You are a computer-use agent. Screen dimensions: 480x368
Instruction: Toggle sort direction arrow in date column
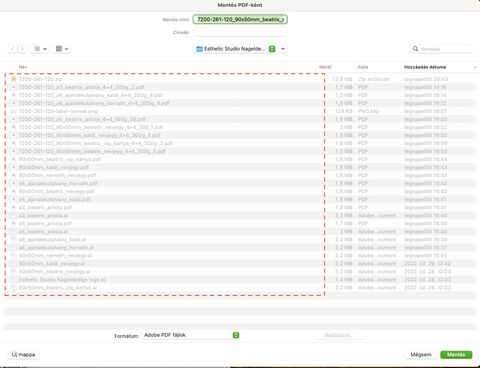475,67
